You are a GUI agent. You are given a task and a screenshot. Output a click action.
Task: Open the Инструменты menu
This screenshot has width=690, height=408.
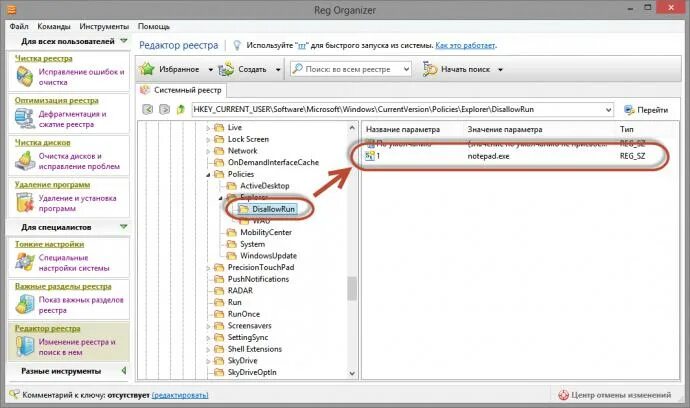tap(104, 26)
